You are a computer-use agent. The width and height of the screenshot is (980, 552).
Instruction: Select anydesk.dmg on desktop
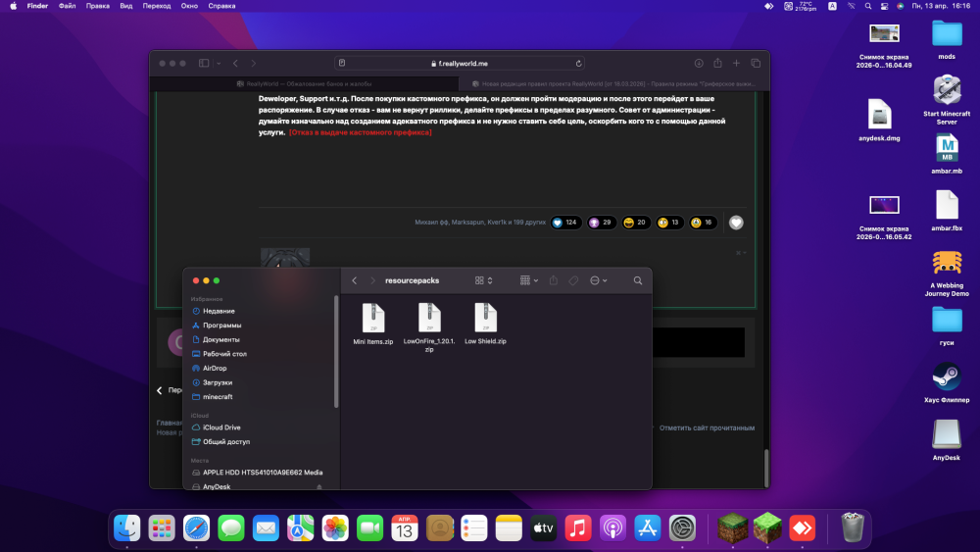pos(879,120)
